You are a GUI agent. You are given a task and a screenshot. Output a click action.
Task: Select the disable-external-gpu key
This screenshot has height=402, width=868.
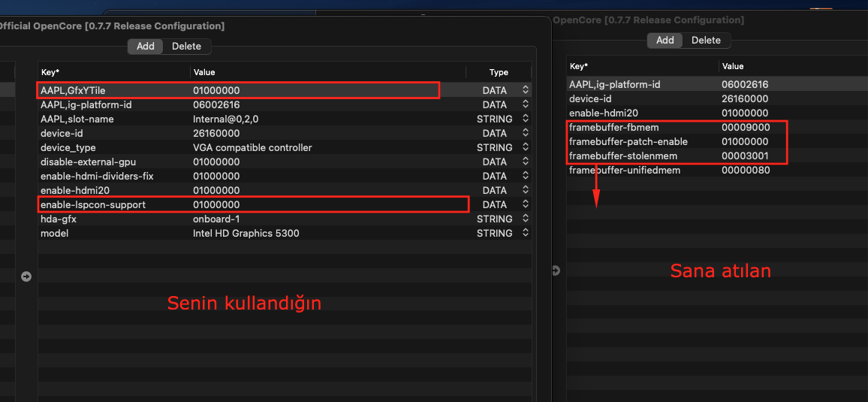coord(88,162)
